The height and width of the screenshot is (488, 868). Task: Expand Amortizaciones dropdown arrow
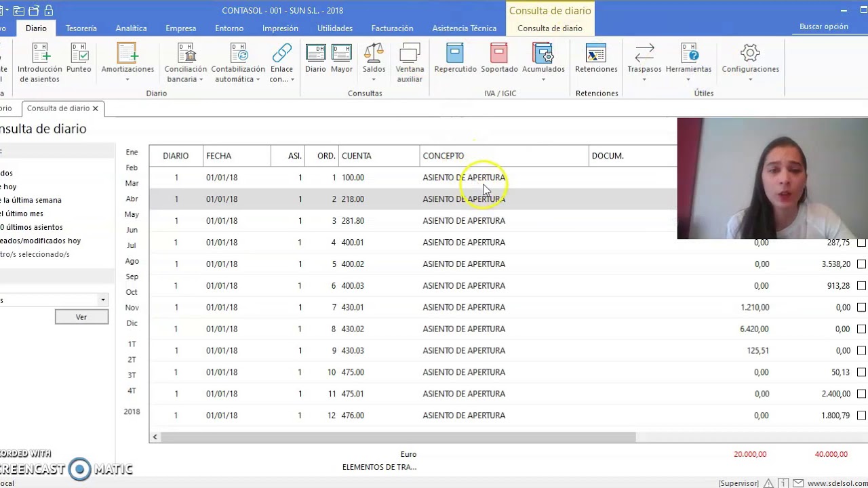[127, 79]
